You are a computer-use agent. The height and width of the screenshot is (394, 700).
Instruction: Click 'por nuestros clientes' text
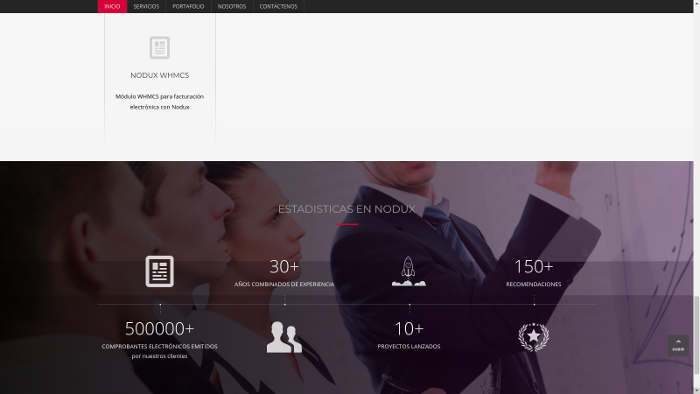(159, 356)
